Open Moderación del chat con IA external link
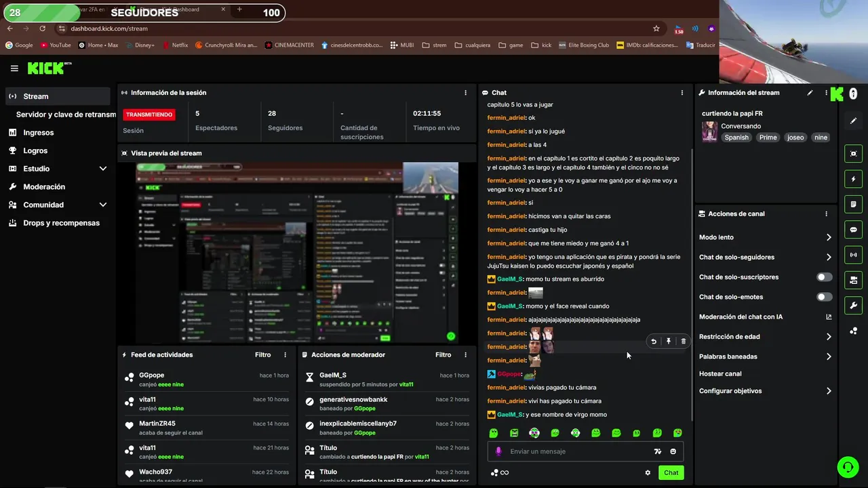868x488 pixels. click(829, 317)
